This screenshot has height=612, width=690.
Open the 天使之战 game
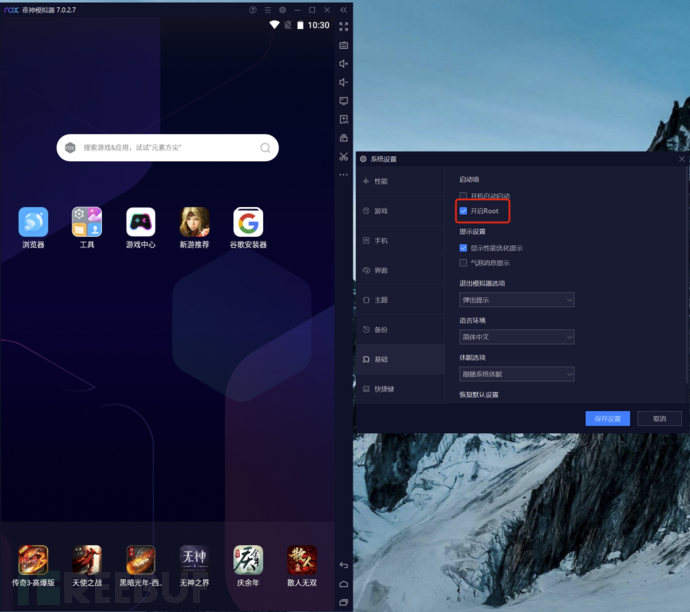[87, 560]
